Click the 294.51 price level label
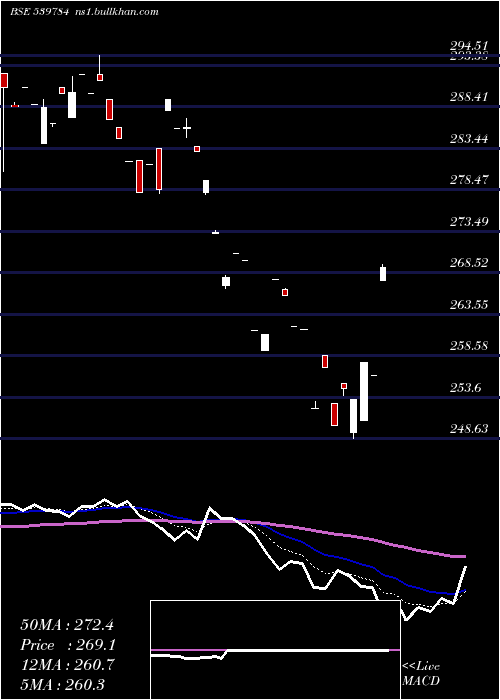500x700 pixels. (469, 46)
